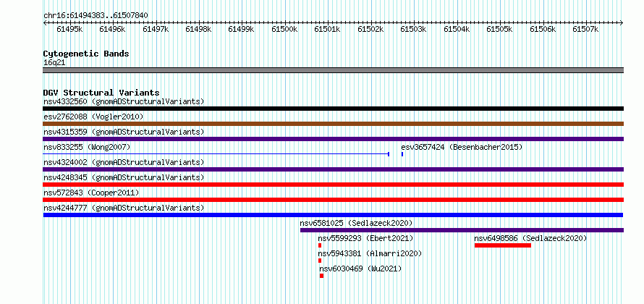Click the 61503k ruler position
Screen dimensions: 644x304
pyautogui.click(x=413, y=29)
